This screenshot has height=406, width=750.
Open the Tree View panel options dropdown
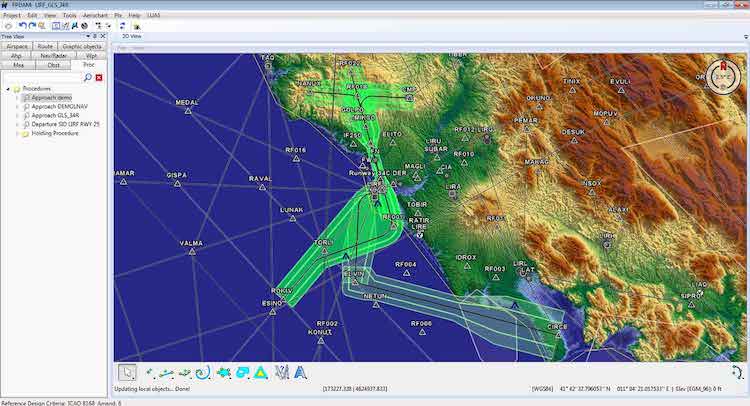tap(88, 36)
